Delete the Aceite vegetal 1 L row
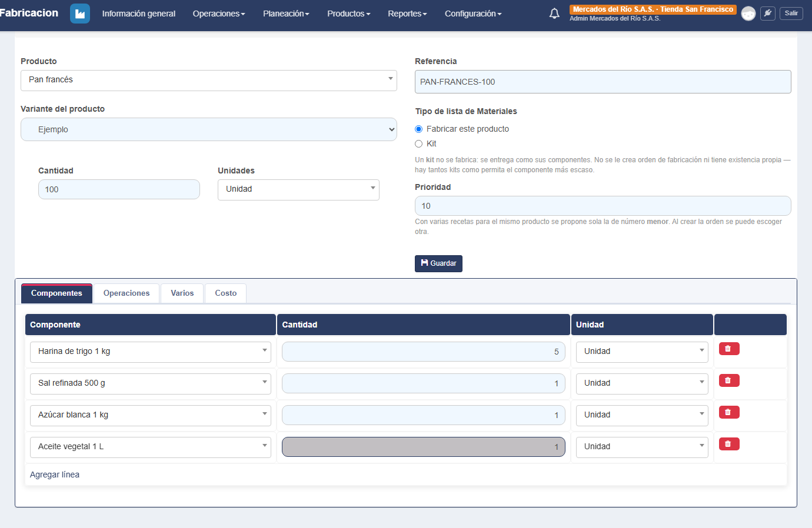This screenshot has height=528, width=812. click(729, 444)
